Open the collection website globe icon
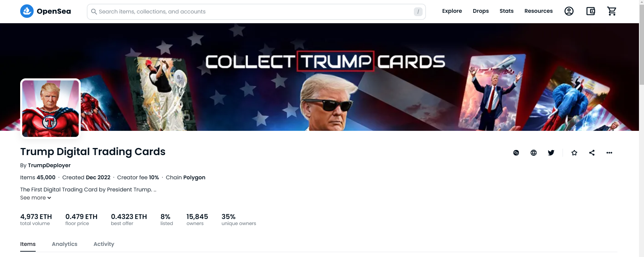 click(x=534, y=153)
